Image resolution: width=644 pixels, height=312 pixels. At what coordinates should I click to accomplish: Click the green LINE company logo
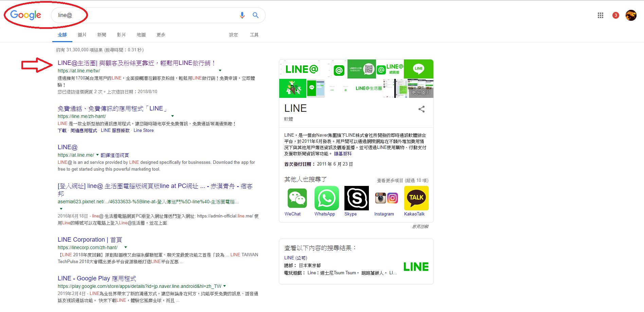click(x=416, y=267)
